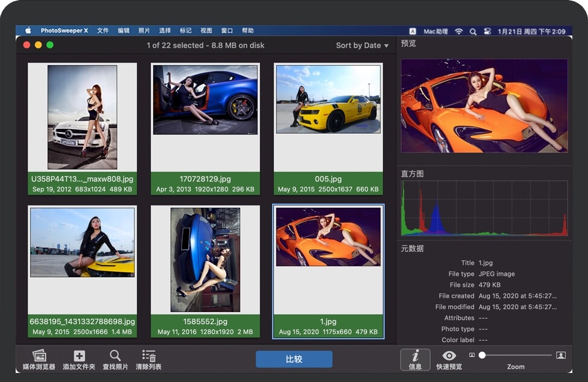Select the 查找照片 find photos icon
The image size is (588, 382).
pos(115,355)
